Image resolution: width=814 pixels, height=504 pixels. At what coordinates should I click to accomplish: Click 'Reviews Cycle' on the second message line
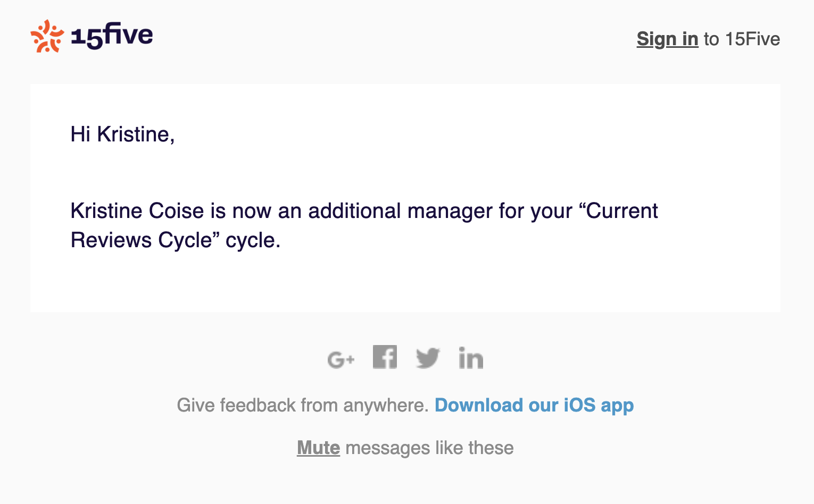[141, 240]
